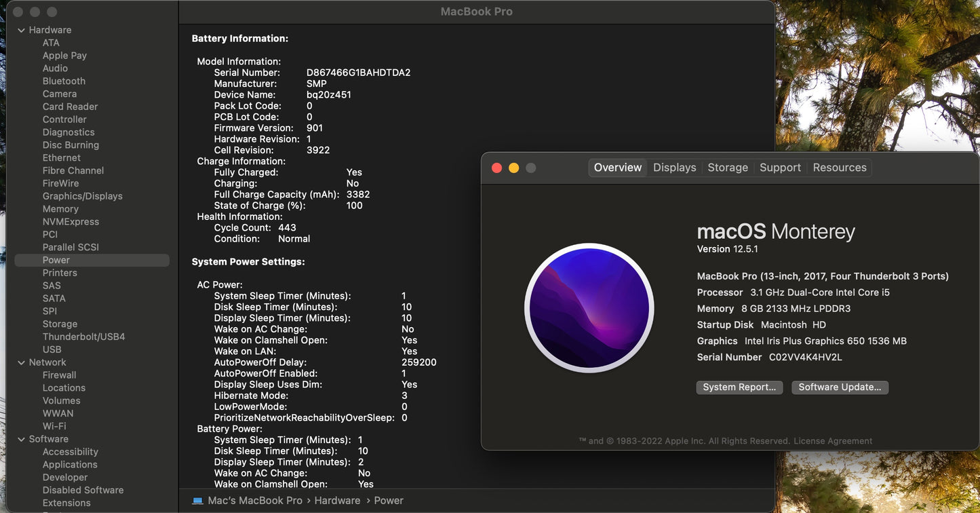This screenshot has height=513, width=980.
Task: Switch to the Displays tab
Action: (x=674, y=168)
